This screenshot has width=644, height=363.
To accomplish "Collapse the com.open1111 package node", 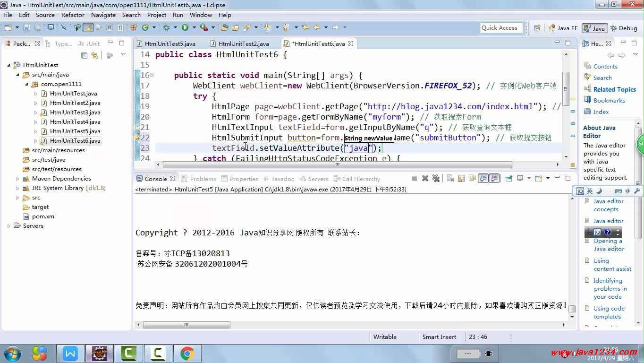I will point(26,84).
